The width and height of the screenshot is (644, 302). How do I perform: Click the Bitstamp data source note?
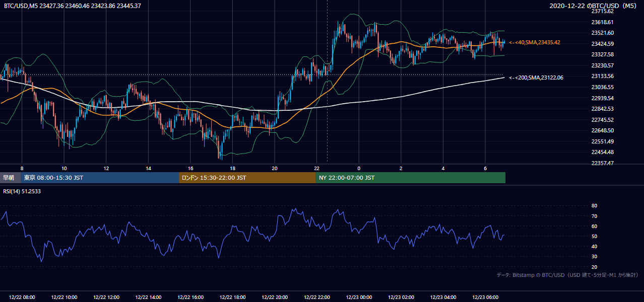click(x=567, y=275)
